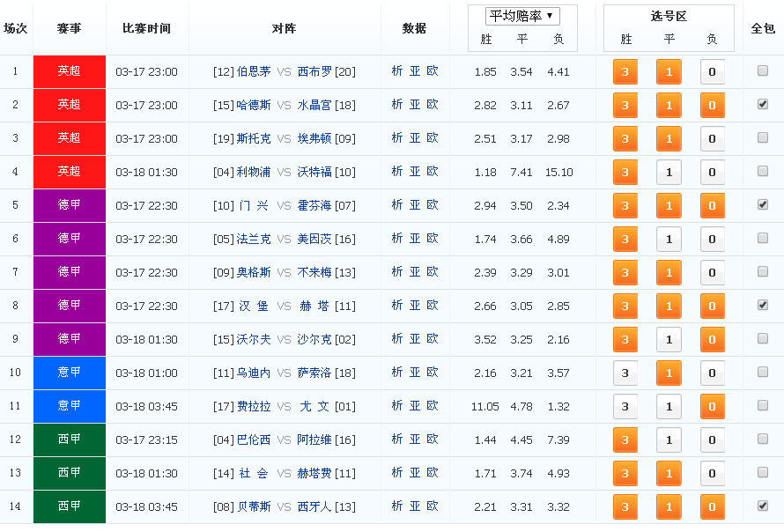Click the 比赛时间 column header
The image size is (784, 532).
146,28
